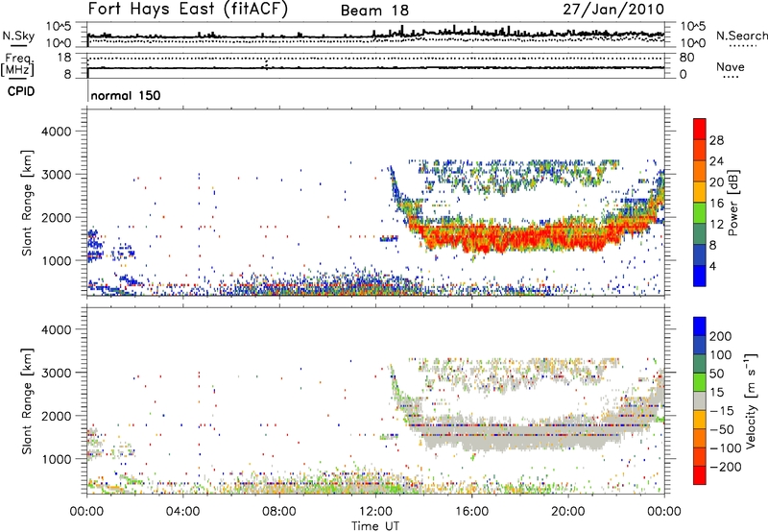768x532 pixels.
Task: Click velocity color bar value '-15'
Action: pyautogui.click(x=722, y=411)
